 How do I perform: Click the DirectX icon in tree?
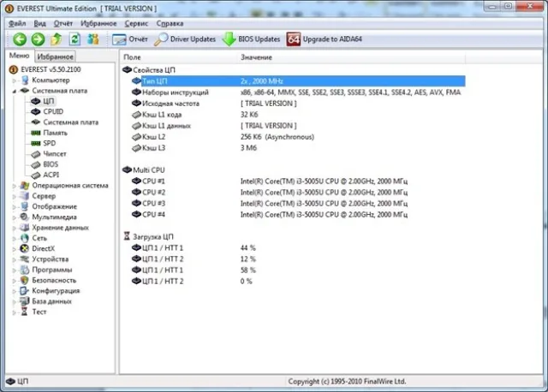(x=25, y=249)
